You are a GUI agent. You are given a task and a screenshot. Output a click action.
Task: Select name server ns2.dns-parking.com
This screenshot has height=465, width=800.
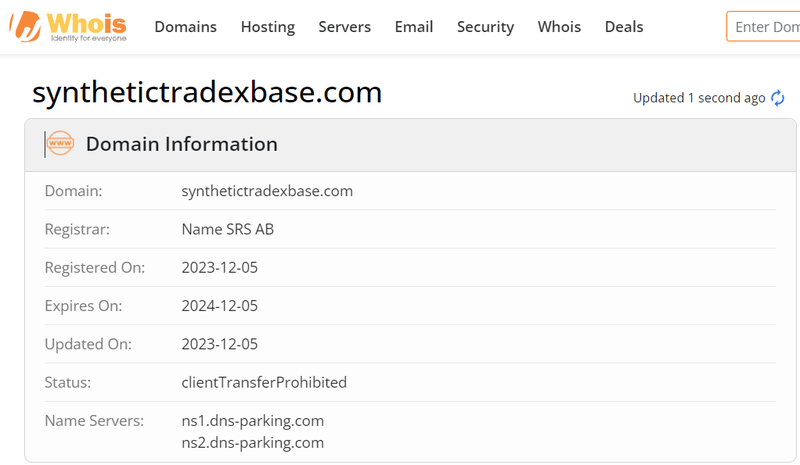tap(253, 443)
